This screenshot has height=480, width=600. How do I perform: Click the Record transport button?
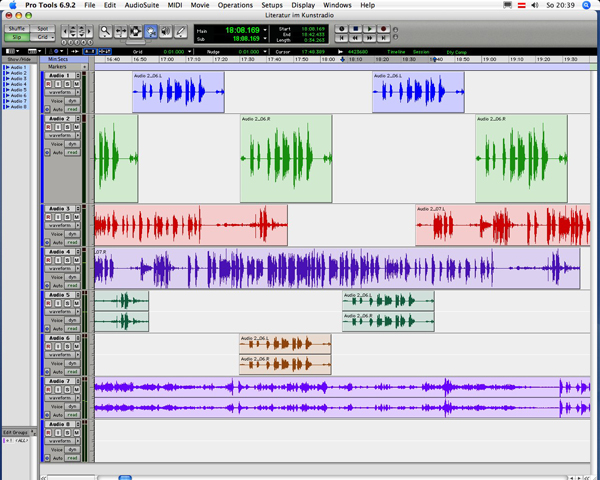[383, 29]
